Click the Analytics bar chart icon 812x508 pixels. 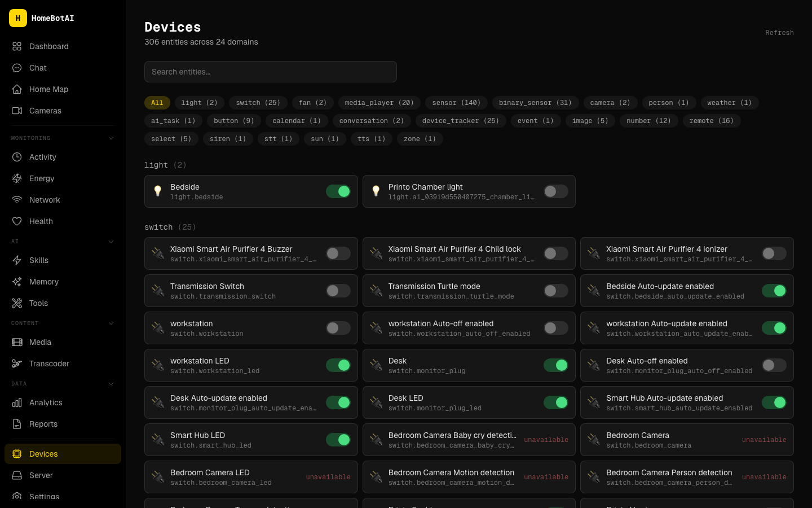click(x=17, y=402)
